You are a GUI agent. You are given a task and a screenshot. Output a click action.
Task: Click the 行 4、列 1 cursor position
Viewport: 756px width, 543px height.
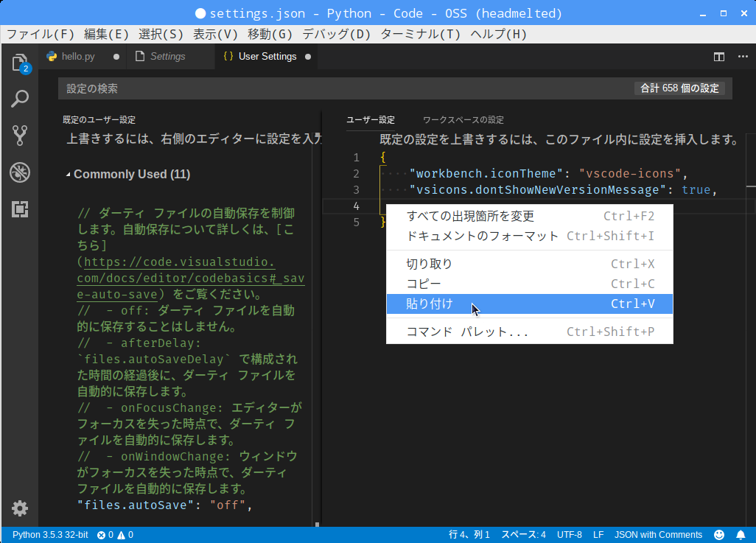[469, 535]
